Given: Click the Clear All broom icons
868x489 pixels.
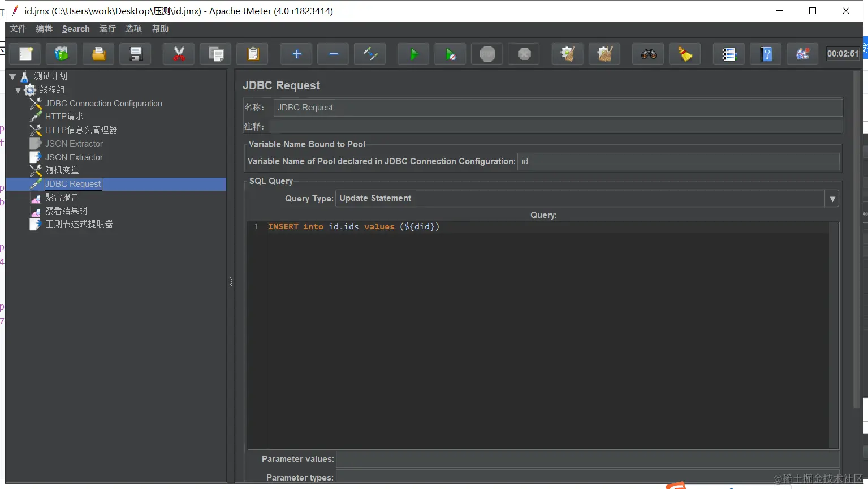Looking at the screenshot, I should coord(604,54).
